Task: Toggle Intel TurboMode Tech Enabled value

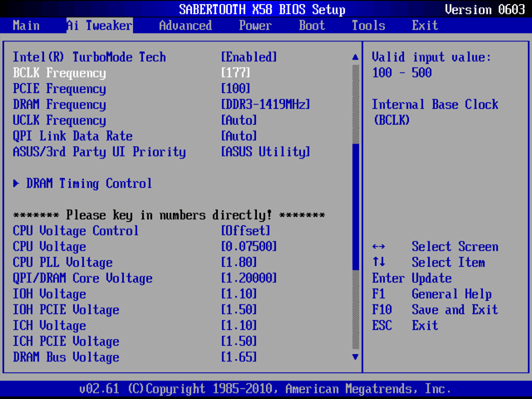Action: click(x=249, y=57)
